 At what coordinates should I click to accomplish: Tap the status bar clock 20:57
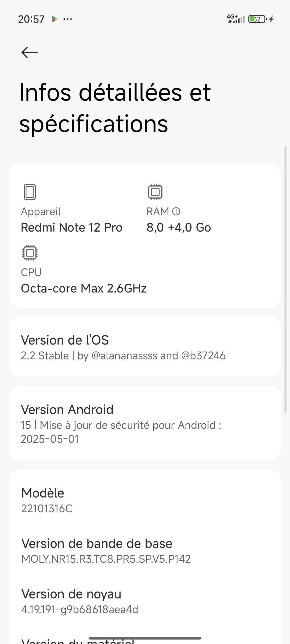(x=31, y=19)
